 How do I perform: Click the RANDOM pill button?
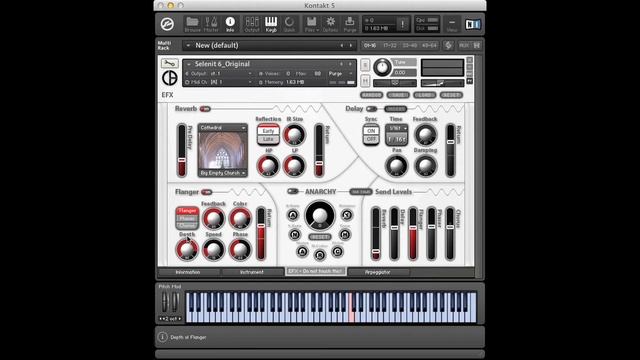pyautogui.click(x=371, y=95)
